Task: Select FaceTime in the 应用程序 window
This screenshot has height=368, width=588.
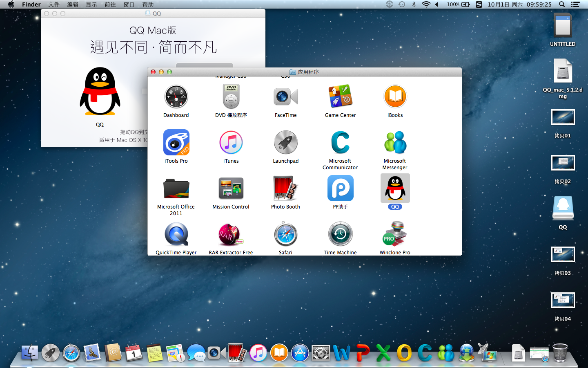Action: tap(285, 97)
